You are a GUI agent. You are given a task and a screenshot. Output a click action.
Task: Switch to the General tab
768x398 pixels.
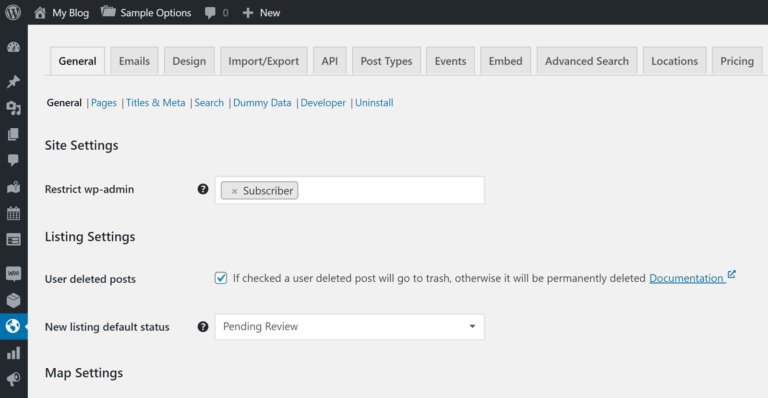[x=77, y=61]
